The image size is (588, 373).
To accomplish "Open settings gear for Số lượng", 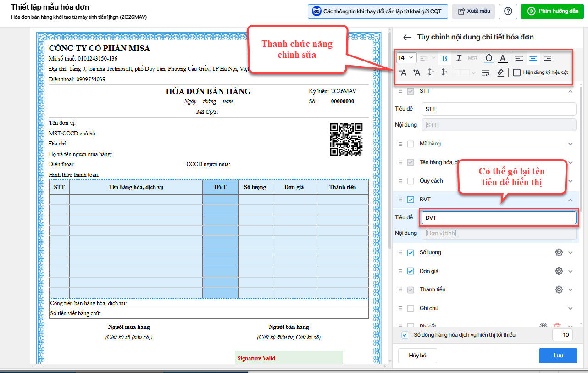I will [x=559, y=253].
